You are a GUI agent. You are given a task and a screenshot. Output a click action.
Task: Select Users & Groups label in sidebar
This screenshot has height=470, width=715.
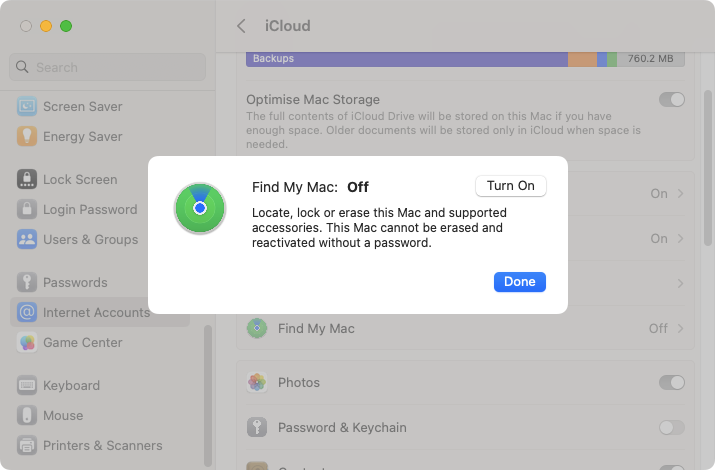click(90, 239)
